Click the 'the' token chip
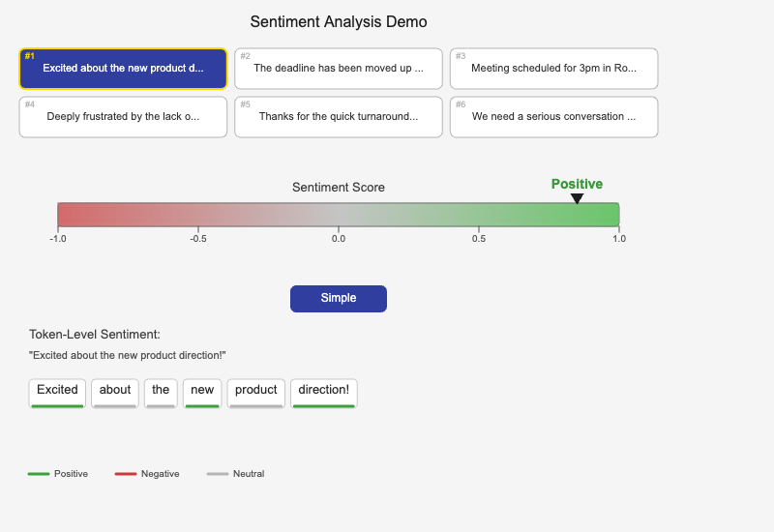The width and height of the screenshot is (774, 532). tap(161, 391)
